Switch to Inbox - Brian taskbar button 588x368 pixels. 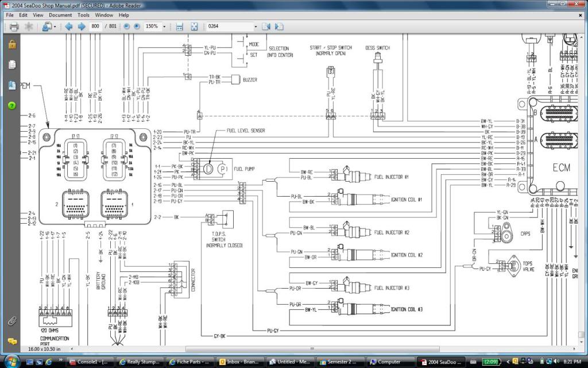click(x=240, y=362)
